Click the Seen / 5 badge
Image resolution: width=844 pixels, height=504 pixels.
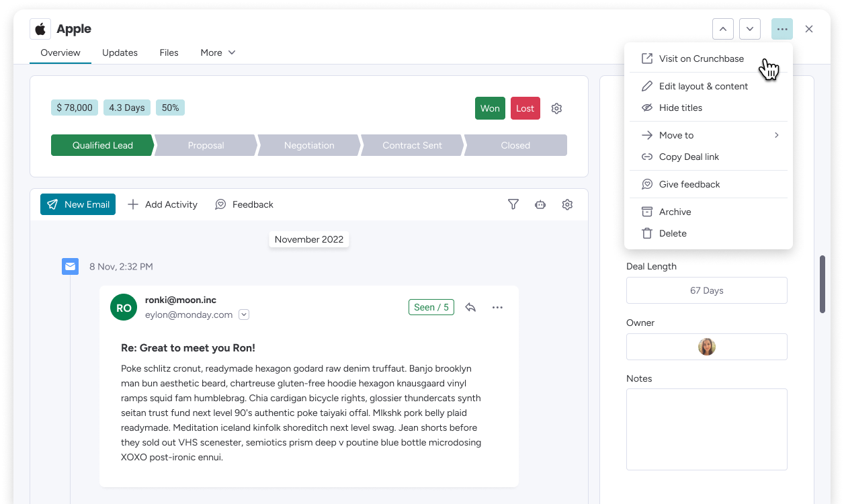tap(431, 307)
